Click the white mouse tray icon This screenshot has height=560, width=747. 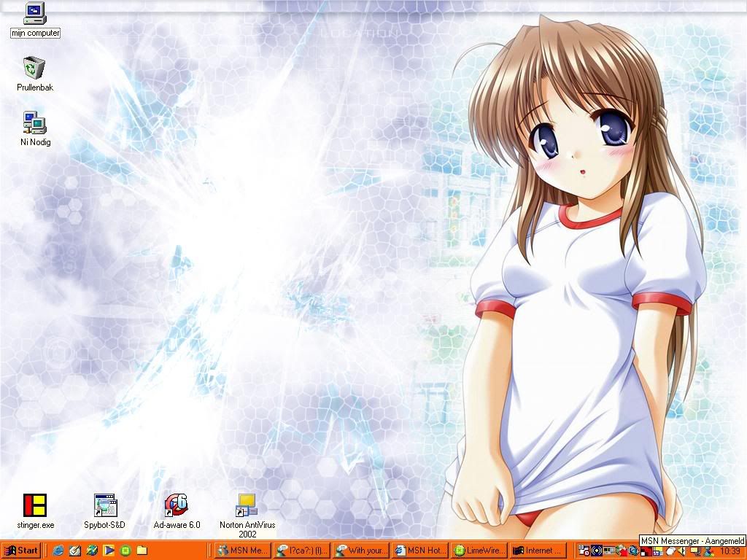click(670, 551)
